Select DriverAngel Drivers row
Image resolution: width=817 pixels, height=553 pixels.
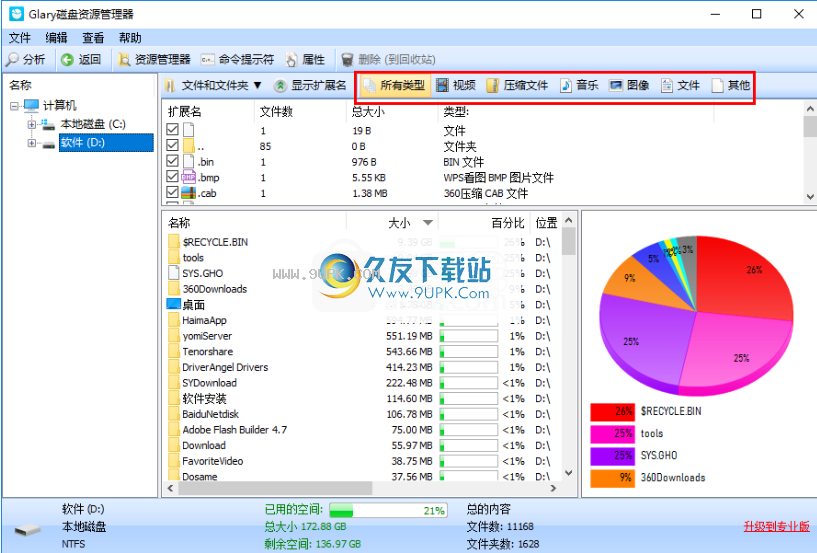[x=362, y=367]
